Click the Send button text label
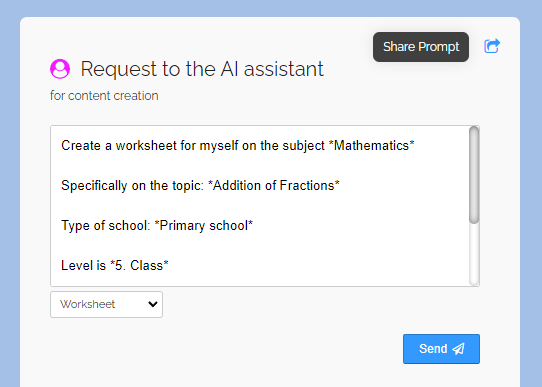542x387 pixels. pyautogui.click(x=433, y=349)
